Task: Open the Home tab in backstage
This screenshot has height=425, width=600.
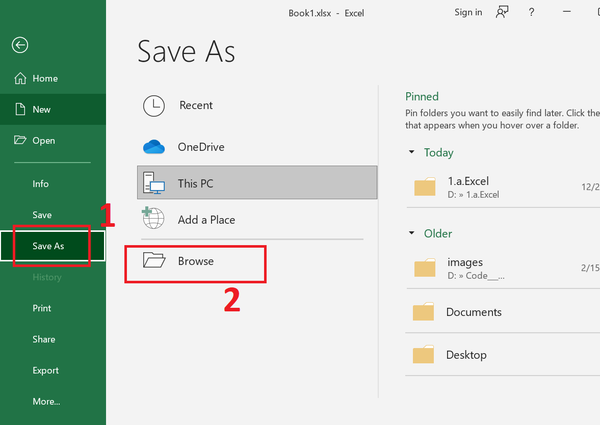Action: click(53, 78)
